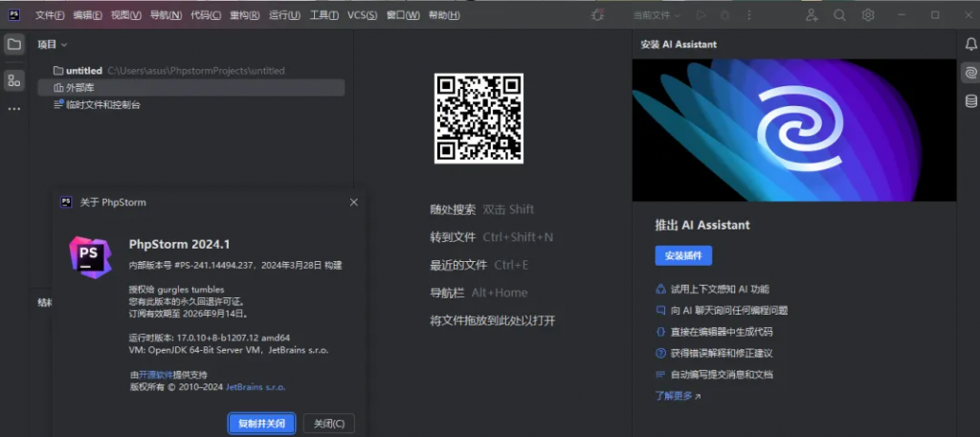Image resolution: width=980 pixels, height=437 pixels.
Task: Open the JetBrains s.r.o. copyright link
Action: pos(256,387)
